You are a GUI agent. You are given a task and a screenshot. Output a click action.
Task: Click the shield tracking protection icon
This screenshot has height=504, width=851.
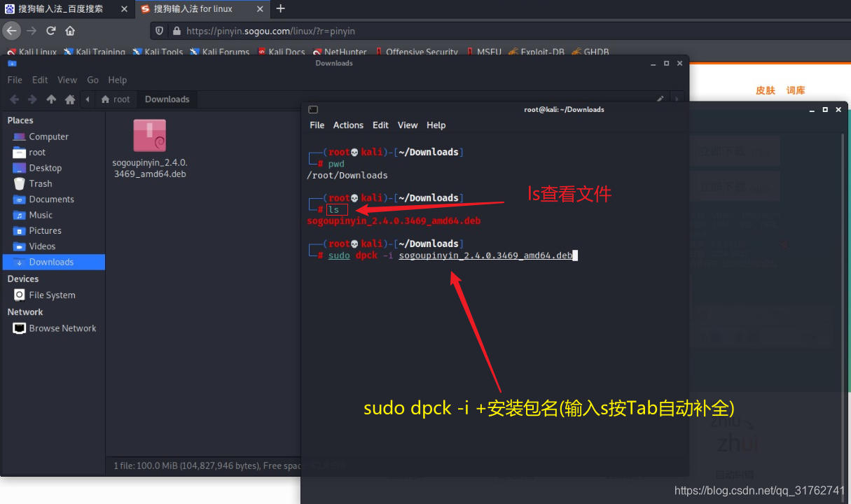click(160, 31)
